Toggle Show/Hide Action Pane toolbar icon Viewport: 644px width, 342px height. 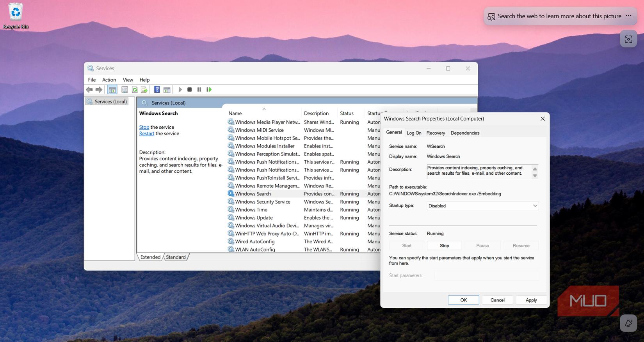167,90
